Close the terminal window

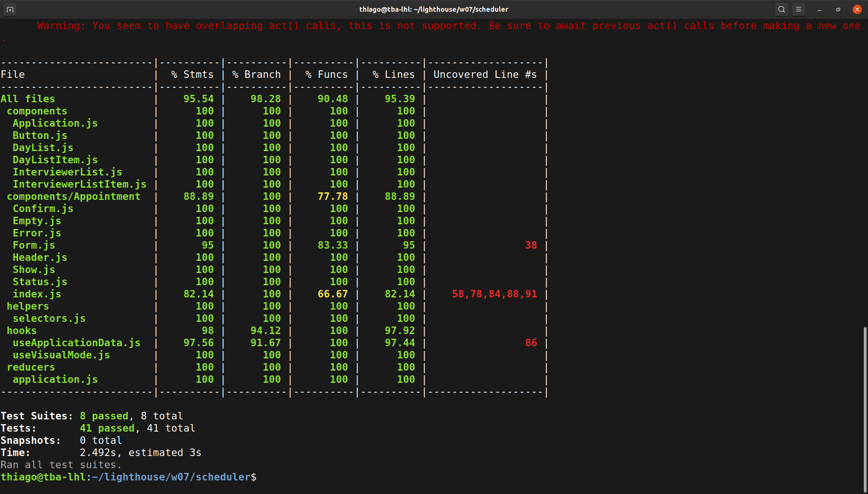857,9
